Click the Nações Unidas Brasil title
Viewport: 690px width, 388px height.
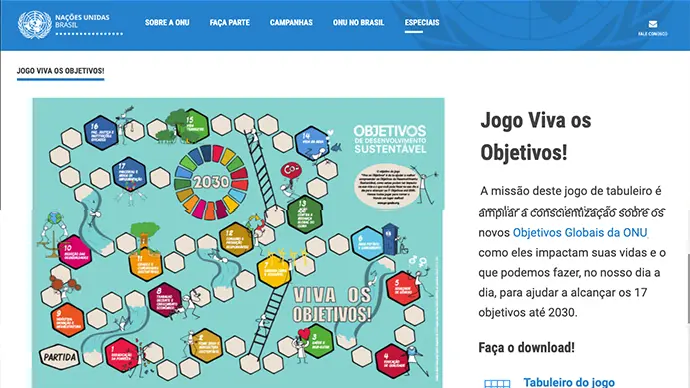(82, 21)
